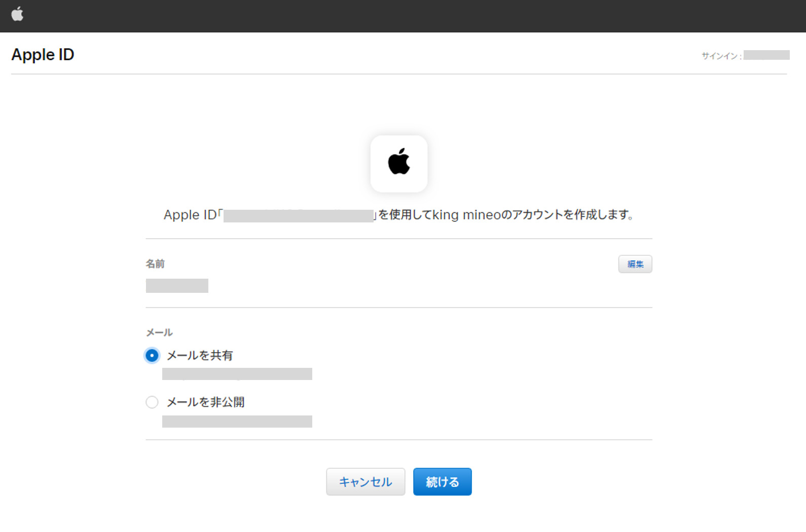The image size is (806, 532).
Task: Click the large Apple app icon
Action: tap(399, 164)
